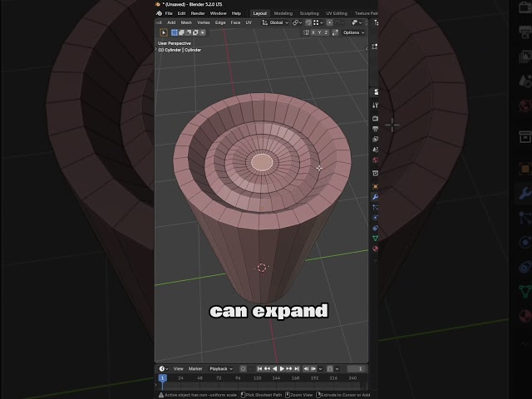Viewport: 532px width, 399px height.
Task: Open the Playback dropdown
Action: pyautogui.click(x=221, y=369)
